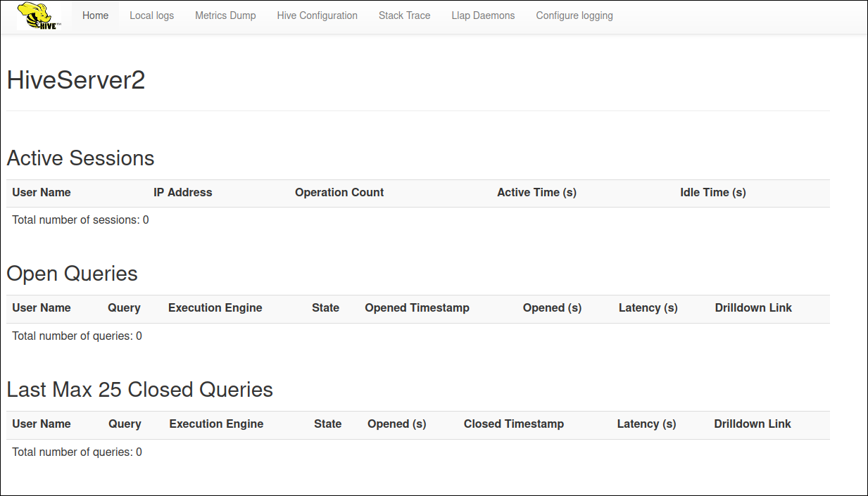Click the Active Time (s) header
The width and height of the screenshot is (868, 496).
pos(536,193)
